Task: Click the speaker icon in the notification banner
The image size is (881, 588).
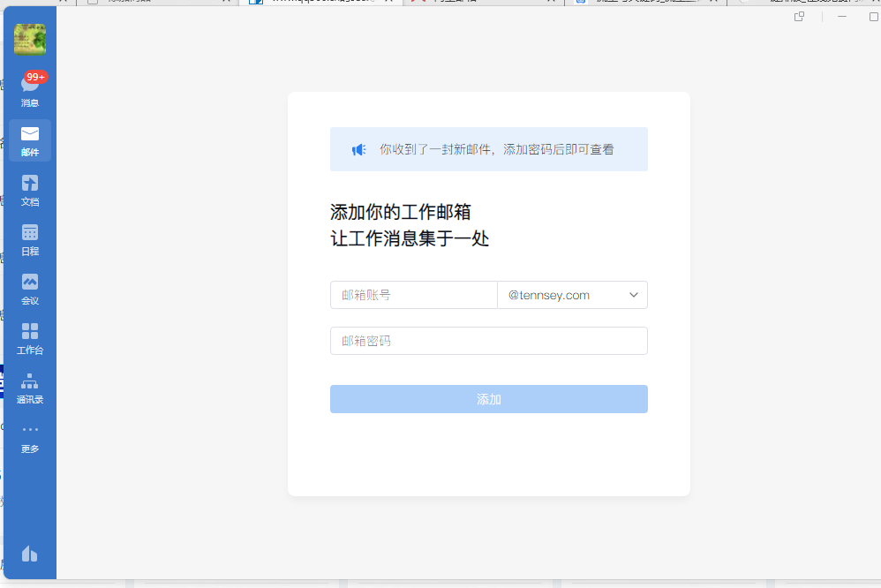Action: click(x=357, y=149)
